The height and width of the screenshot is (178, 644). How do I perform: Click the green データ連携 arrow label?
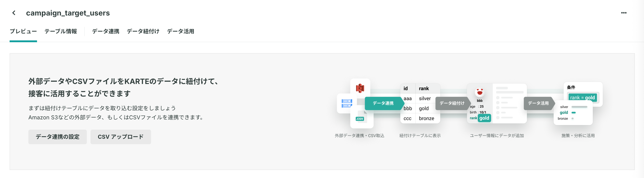coord(384,103)
